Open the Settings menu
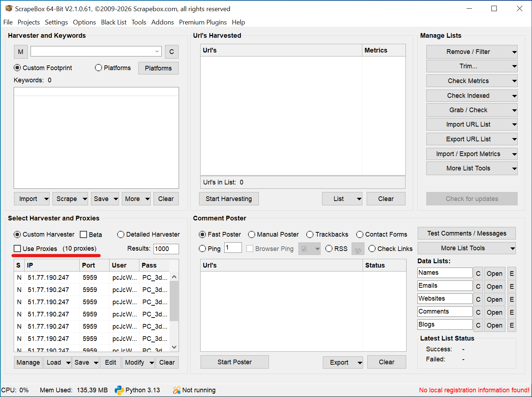Screen dimensions: 532x397 click(x=56, y=22)
